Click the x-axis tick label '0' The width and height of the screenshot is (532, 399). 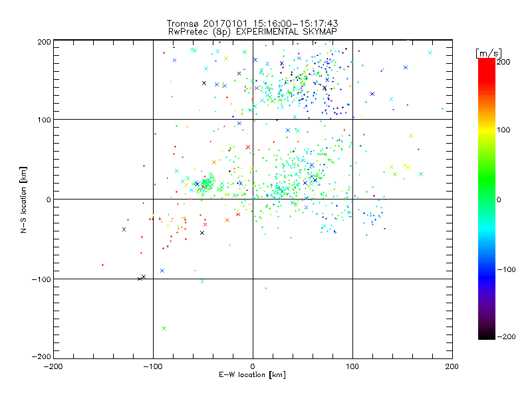coord(253,366)
